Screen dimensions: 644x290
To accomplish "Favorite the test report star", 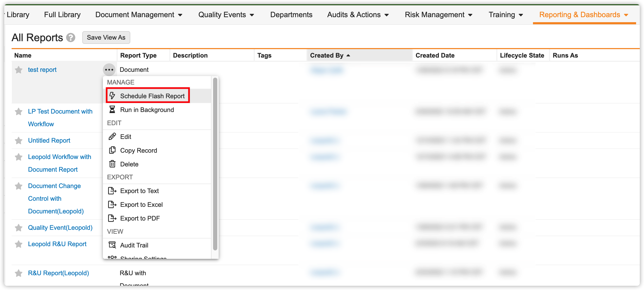I will (19, 70).
